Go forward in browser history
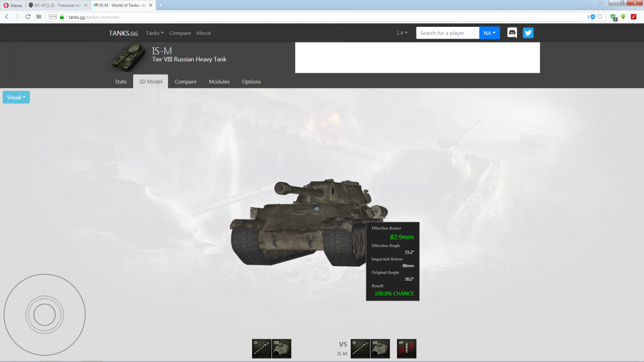Screen dimensions: 644x362 coord(17,17)
